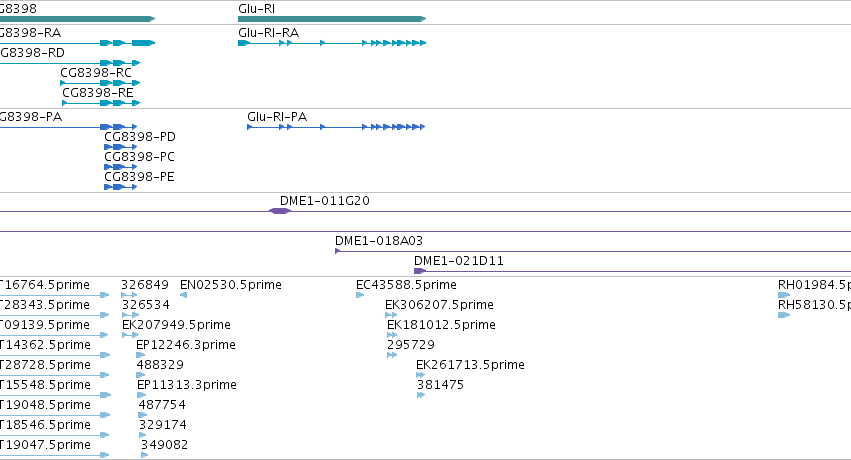851x460 pixels.
Task: Select the RH58130.5prime arrow marker
Action: click(783, 315)
